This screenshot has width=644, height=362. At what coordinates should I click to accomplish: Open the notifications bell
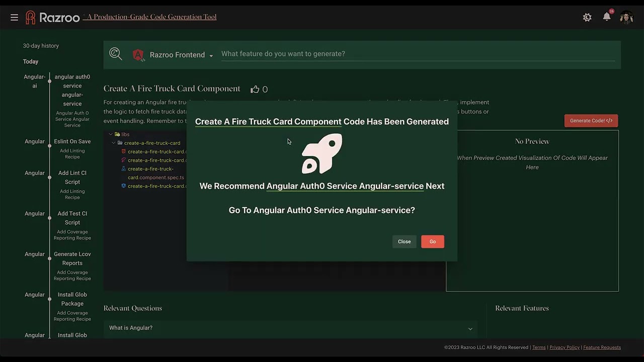pyautogui.click(x=607, y=17)
